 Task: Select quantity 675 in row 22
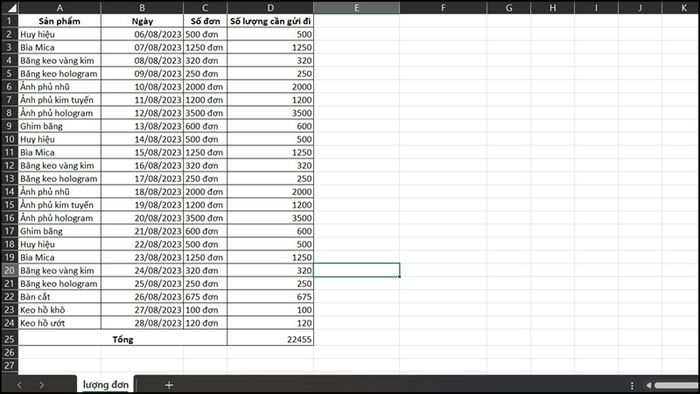click(270, 297)
